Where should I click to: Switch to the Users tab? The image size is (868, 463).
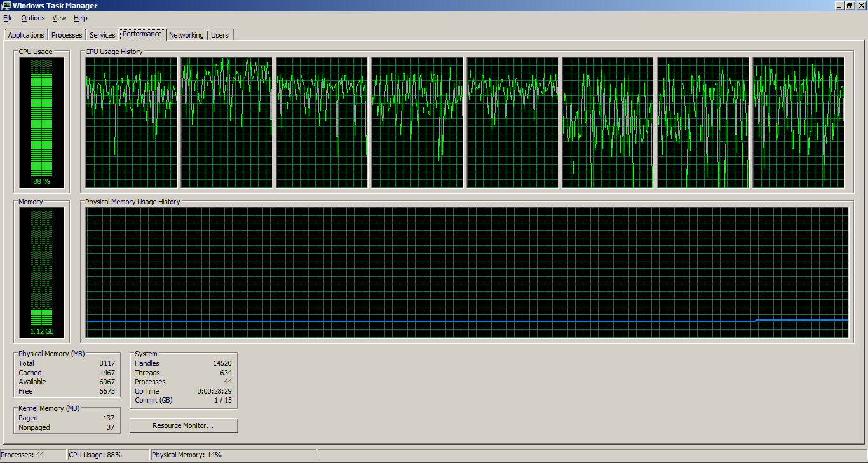pyautogui.click(x=220, y=35)
